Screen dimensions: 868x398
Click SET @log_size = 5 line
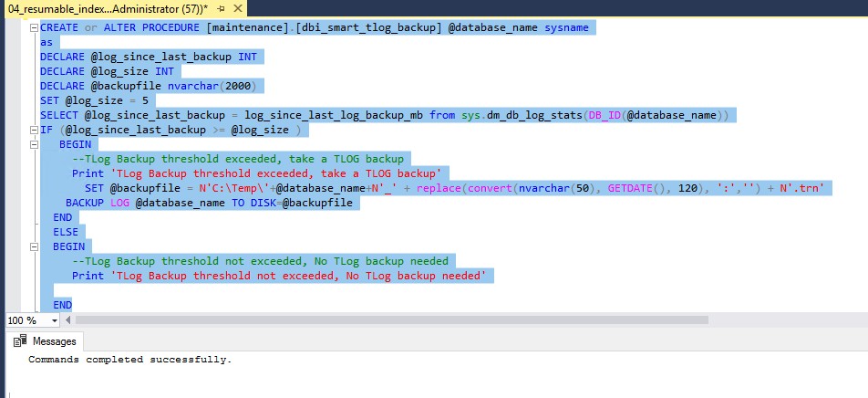click(94, 101)
